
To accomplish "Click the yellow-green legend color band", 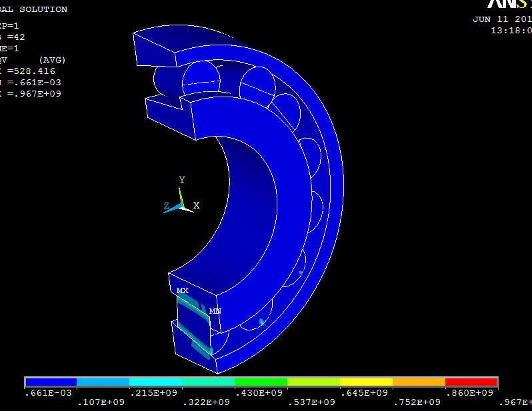I will [313, 382].
